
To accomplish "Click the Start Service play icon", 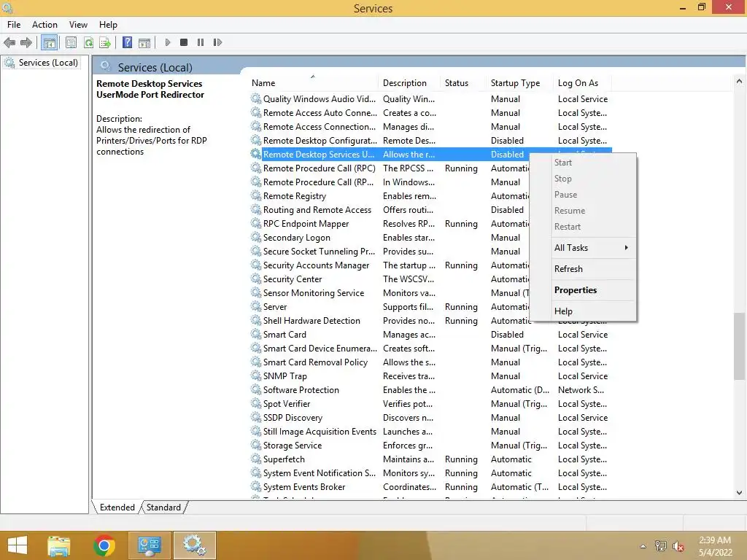I will coord(168,42).
